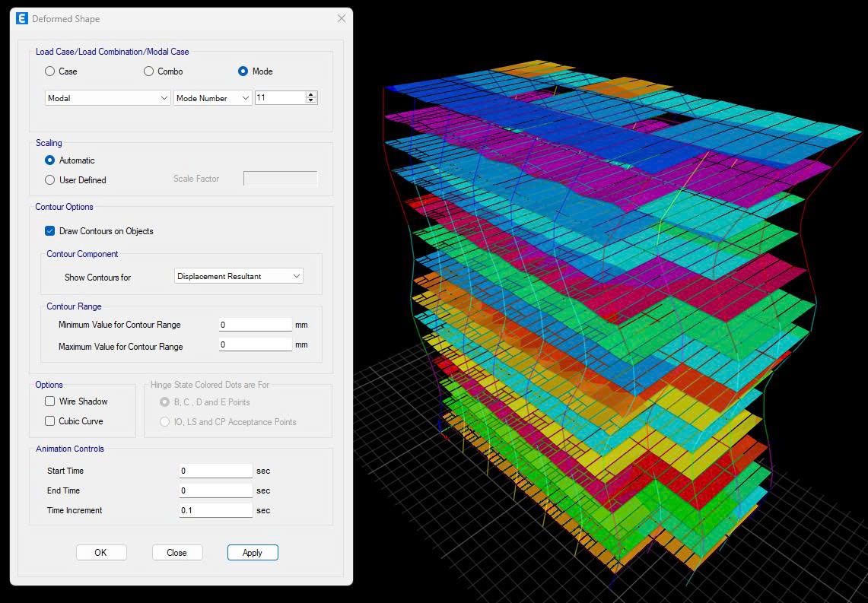Toggle Draw Contours on Objects checkbox
The image size is (868, 603).
click(x=49, y=231)
